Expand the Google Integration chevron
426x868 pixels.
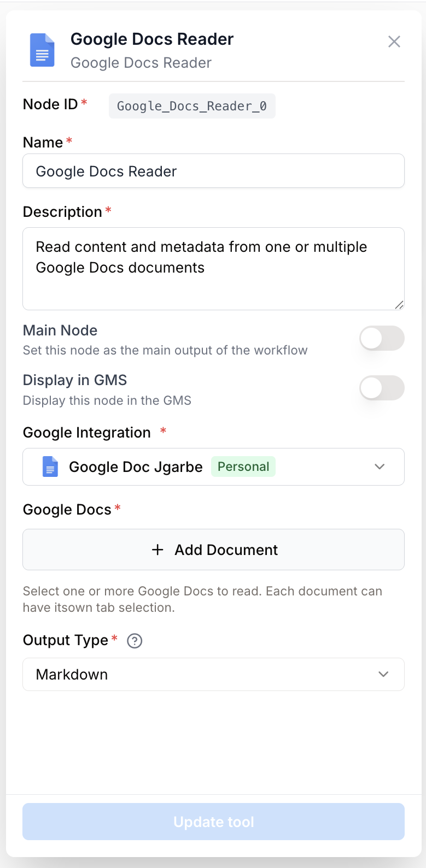point(380,467)
